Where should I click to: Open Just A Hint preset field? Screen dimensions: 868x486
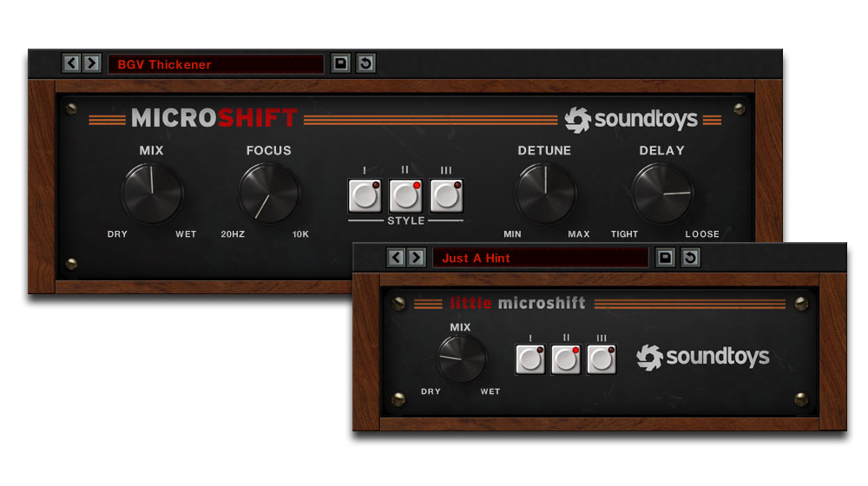[540, 258]
